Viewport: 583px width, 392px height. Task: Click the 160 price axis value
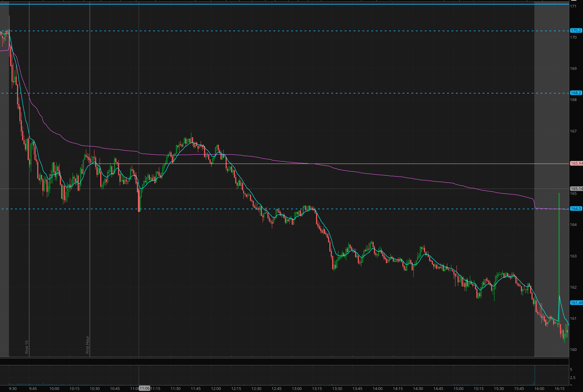click(573, 350)
